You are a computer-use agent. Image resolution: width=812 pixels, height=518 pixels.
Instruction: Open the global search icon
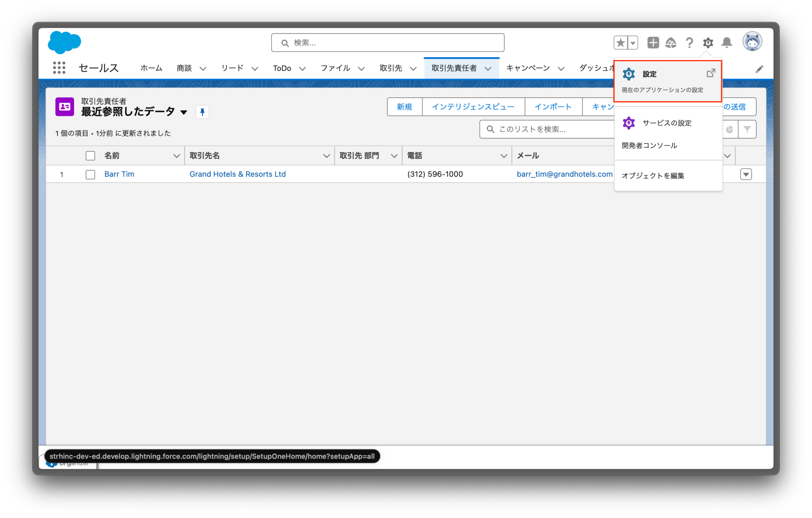coord(285,42)
